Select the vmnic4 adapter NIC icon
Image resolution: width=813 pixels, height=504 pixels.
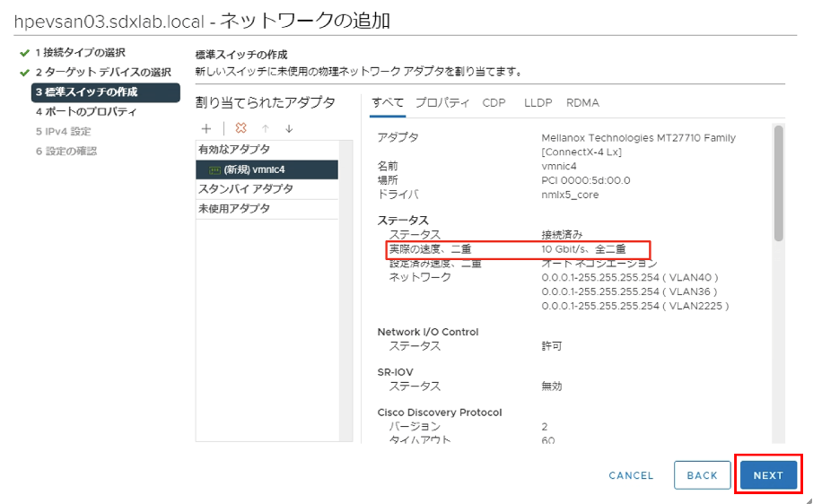pos(214,169)
